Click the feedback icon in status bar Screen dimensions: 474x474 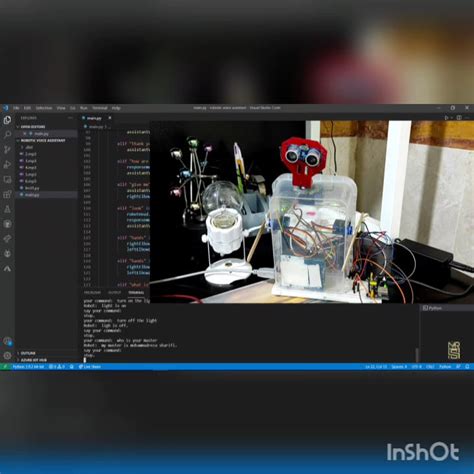pos(459,367)
